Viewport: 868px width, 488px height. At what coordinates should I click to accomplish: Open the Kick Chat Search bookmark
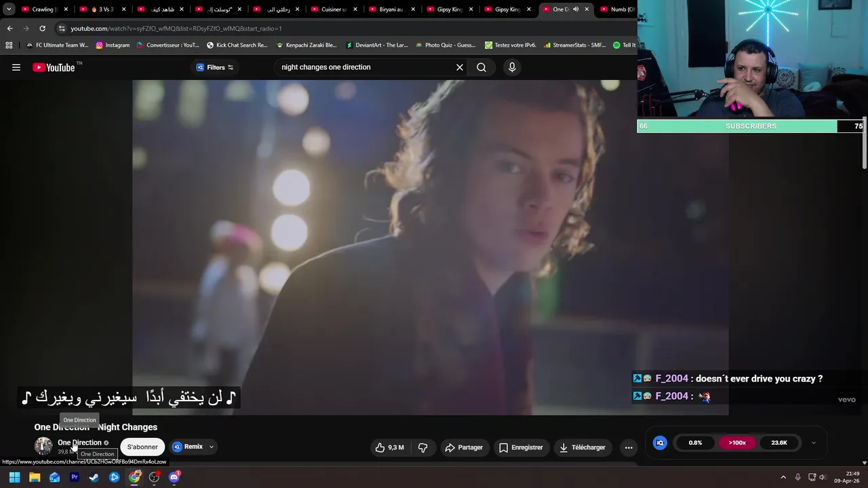pyautogui.click(x=237, y=45)
